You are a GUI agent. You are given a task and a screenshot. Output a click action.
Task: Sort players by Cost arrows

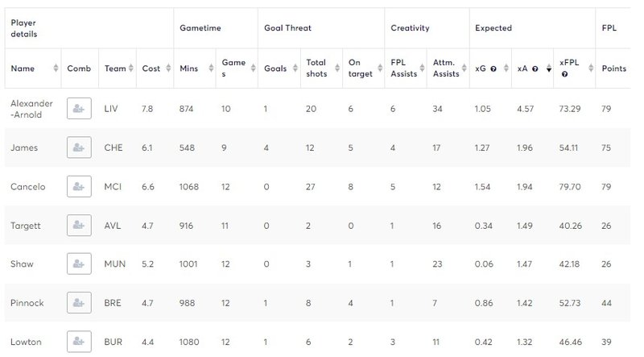[168, 68]
